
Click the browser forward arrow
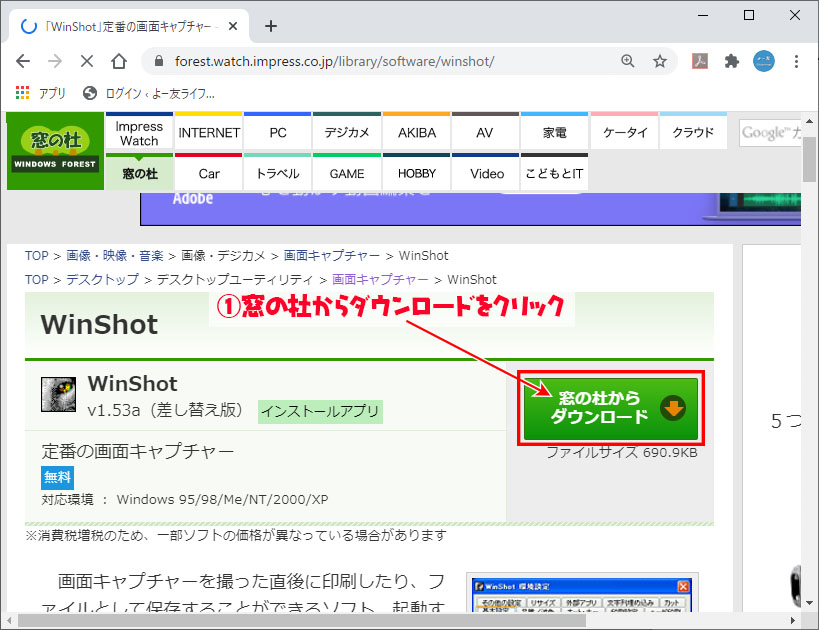55,62
